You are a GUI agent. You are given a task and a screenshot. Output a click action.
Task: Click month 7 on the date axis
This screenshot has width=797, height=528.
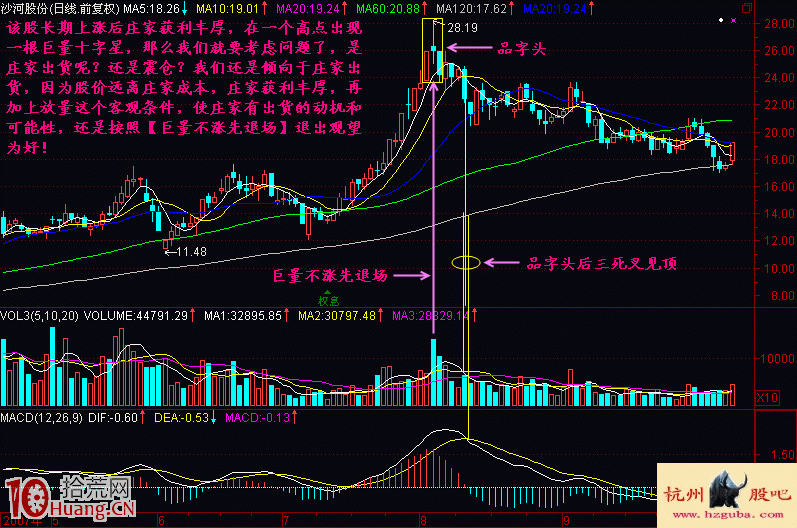pyautogui.click(x=286, y=521)
